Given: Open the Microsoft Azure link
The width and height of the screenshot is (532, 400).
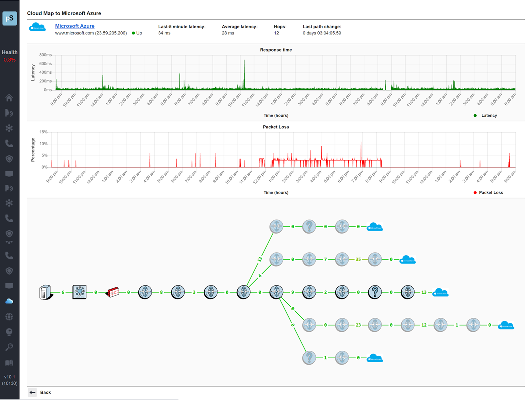Looking at the screenshot, I should pyautogui.click(x=75, y=26).
